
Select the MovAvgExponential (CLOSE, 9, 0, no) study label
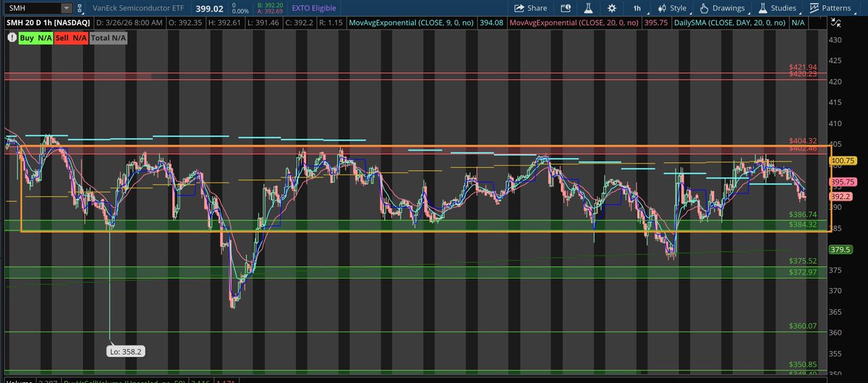click(x=412, y=23)
